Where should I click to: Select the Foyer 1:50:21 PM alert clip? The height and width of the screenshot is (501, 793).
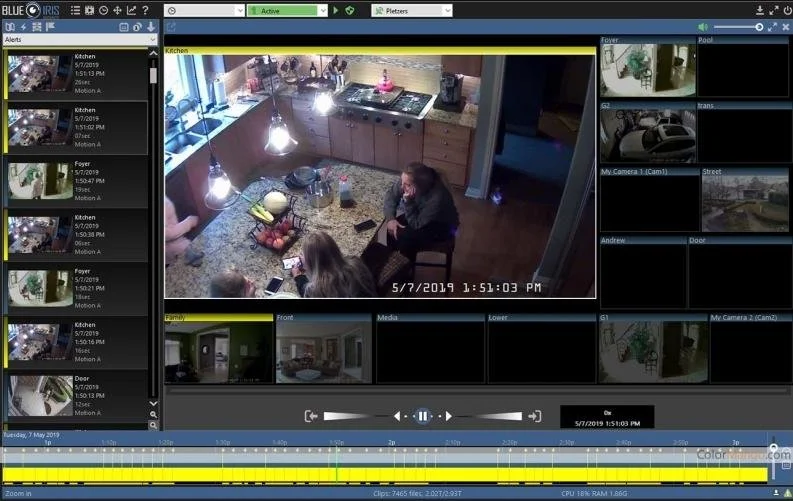coord(76,288)
